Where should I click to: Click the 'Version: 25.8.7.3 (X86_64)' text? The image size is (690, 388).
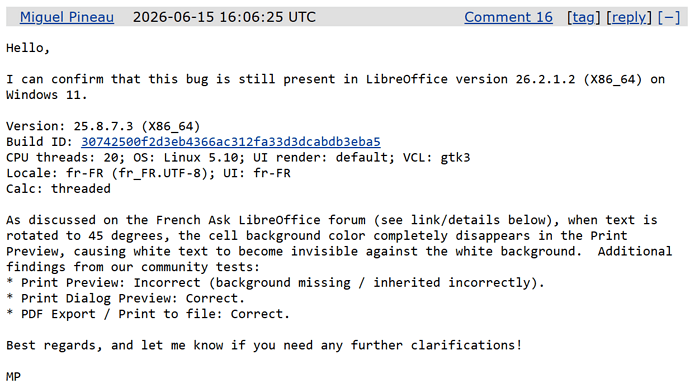coord(103,126)
